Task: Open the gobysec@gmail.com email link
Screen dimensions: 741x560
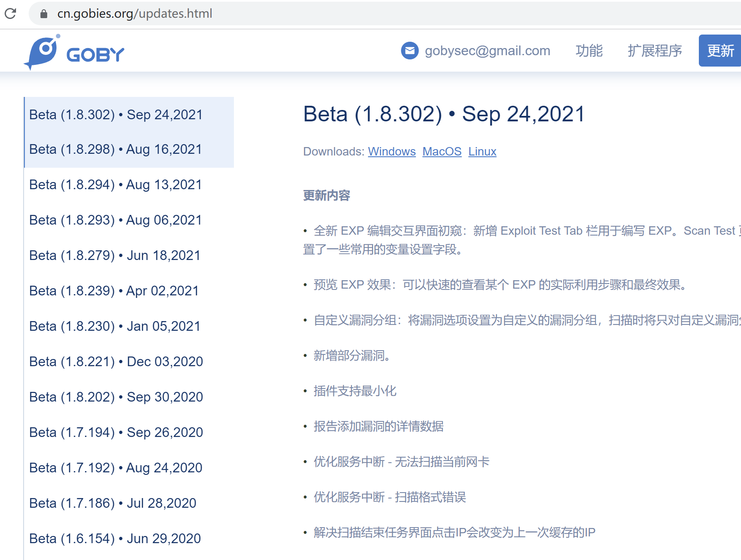Action: click(x=487, y=51)
